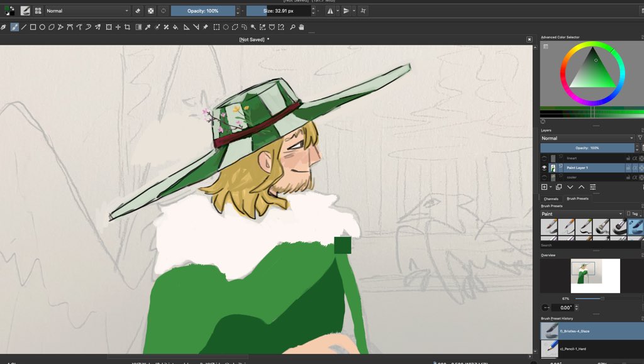Open Layers blending mode dropdown
This screenshot has height=364, width=644.
[x=587, y=138]
